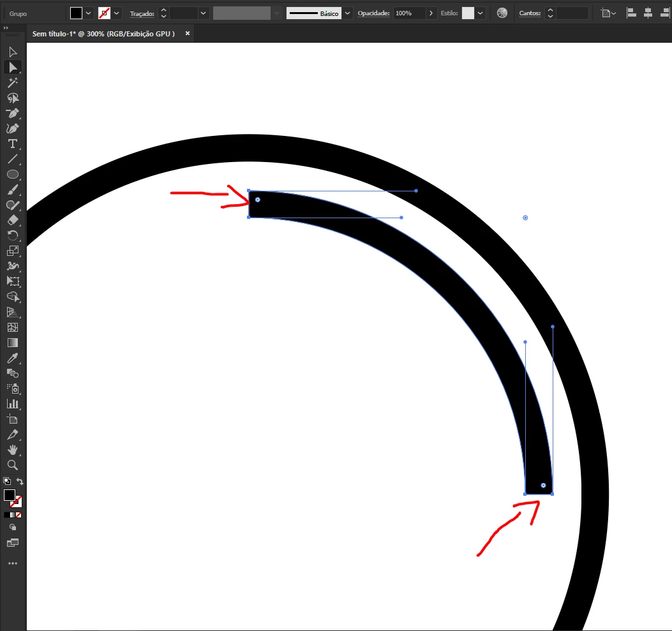672x631 pixels.
Task: Open the Edit Toolbar three-dots menu
Action: pos(13,563)
